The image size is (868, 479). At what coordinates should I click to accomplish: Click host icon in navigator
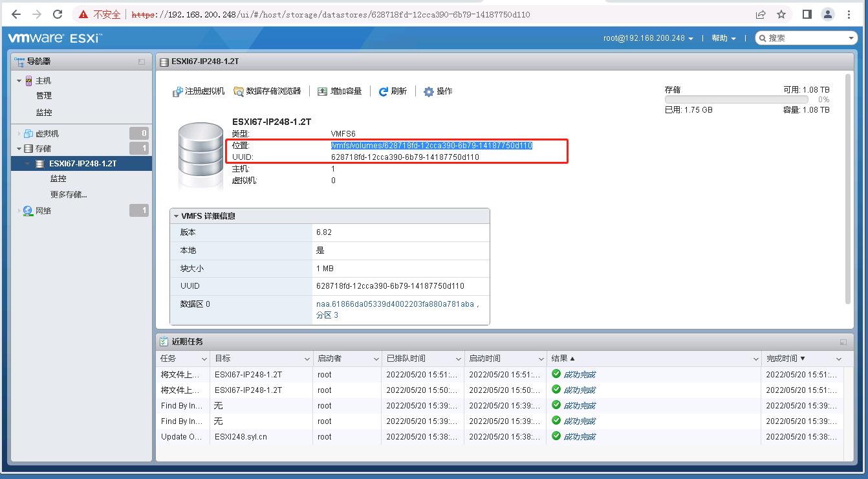(x=28, y=81)
